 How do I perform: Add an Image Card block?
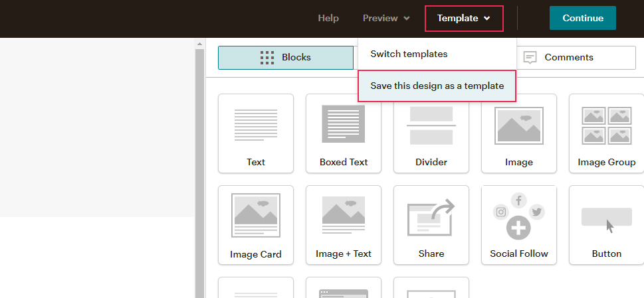click(x=256, y=225)
